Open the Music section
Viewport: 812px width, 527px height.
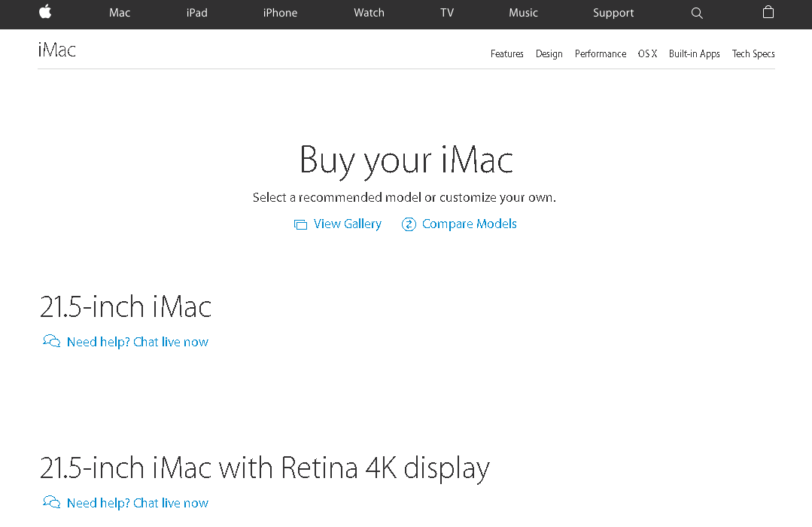pos(523,13)
